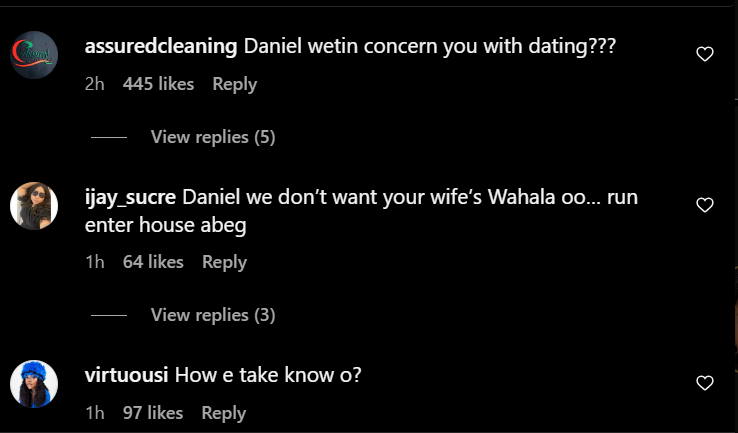738x433 pixels.
Task: Open the virtuousi username link
Action: tap(128, 376)
